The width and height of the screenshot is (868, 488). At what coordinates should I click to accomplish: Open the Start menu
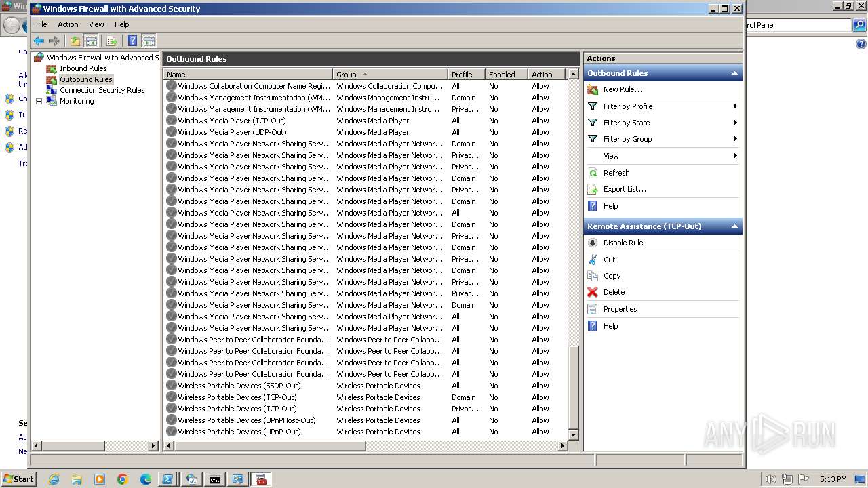click(x=19, y=479)
